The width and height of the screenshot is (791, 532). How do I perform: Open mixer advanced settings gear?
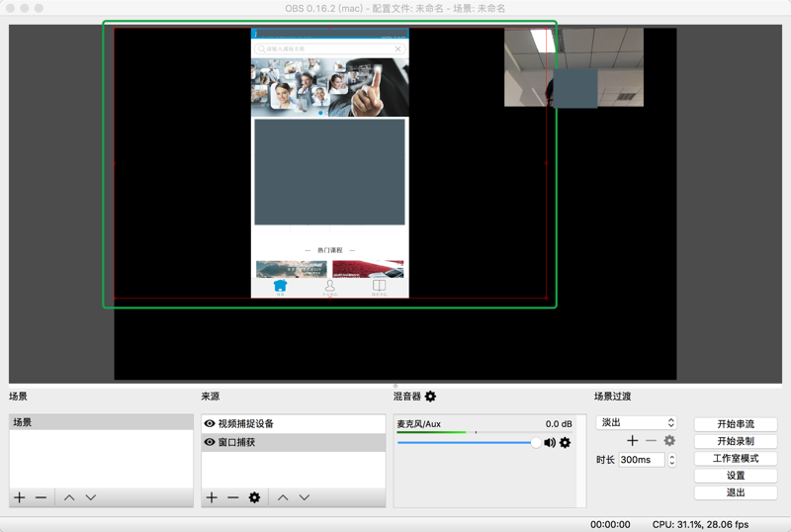[x=430, y=397]
